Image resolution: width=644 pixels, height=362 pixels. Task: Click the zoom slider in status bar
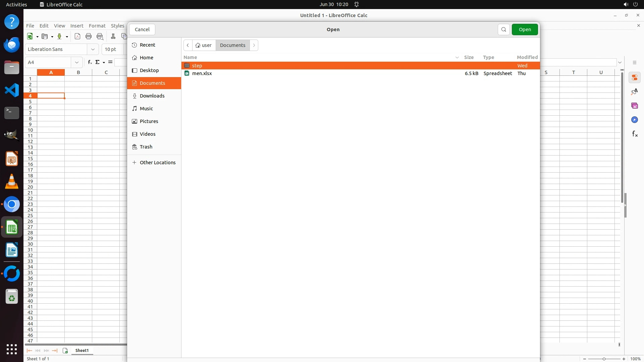pyautogui.click(x=604, y=359)
